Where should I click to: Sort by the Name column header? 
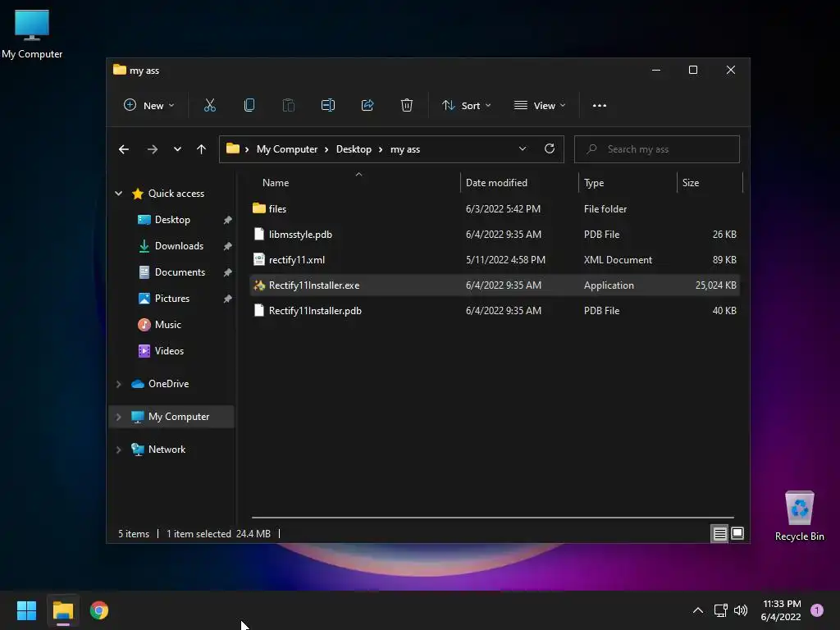click(276, 183)
